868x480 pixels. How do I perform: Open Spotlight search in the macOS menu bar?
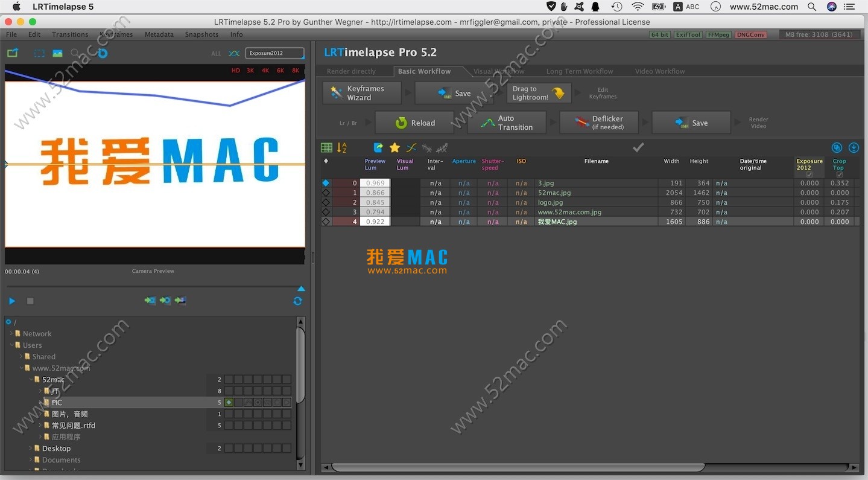tap(812, 7)
